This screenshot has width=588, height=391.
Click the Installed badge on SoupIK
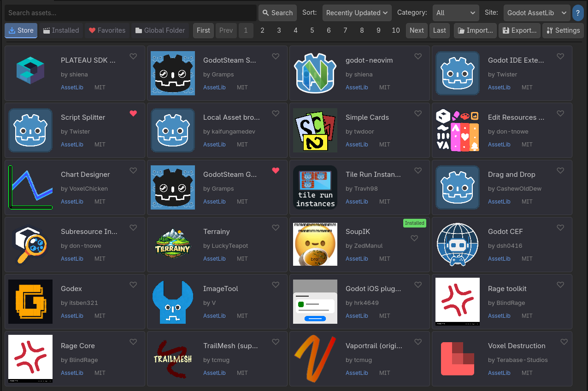[x=414, y=223]
